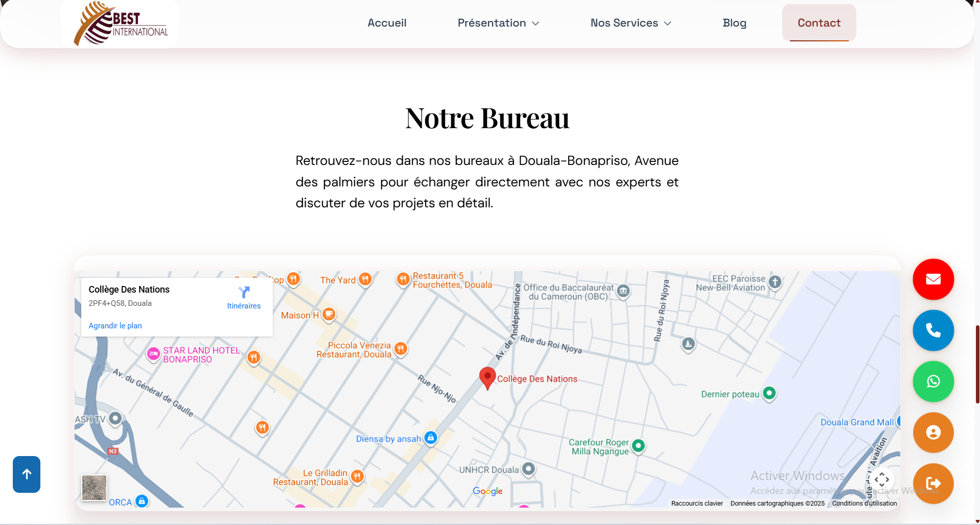Image resolution: width=980 pixels, height=525 pixels.
Task: Click the blue phone call icon
Action: [x=933, y=330]
